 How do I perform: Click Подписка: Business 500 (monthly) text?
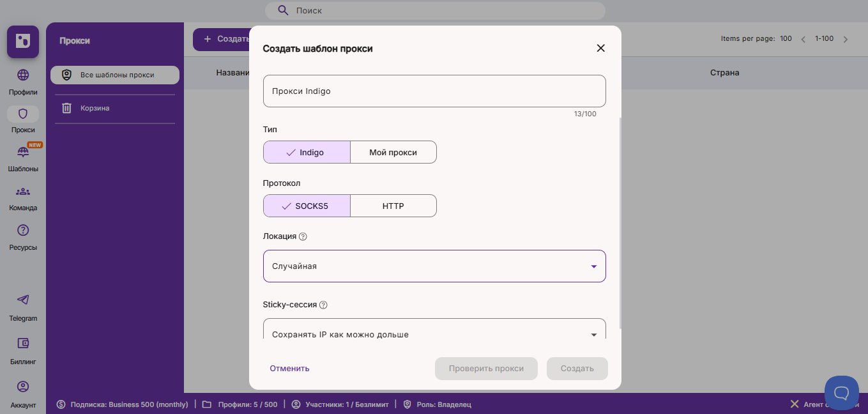point(129,404)
